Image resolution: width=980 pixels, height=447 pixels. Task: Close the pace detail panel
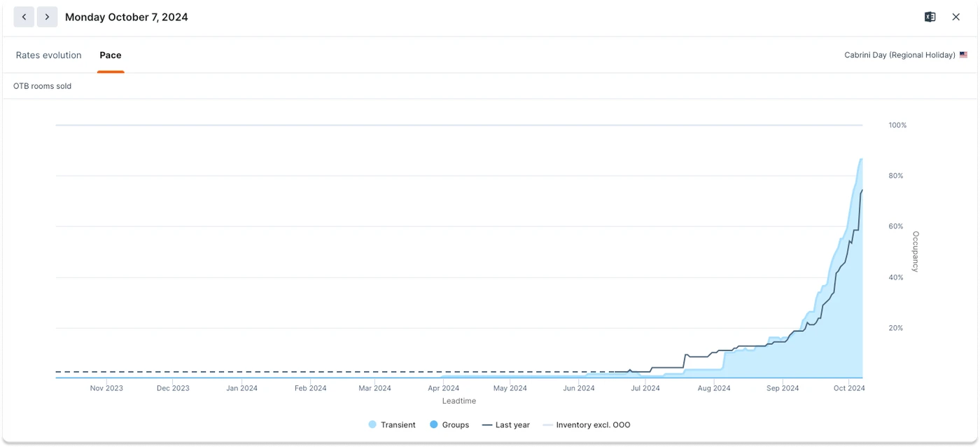(955, 17)
